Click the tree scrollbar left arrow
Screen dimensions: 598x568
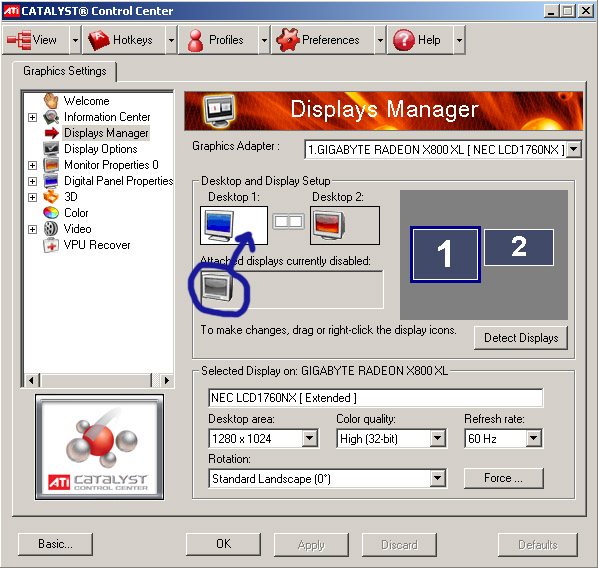point(31,380)
